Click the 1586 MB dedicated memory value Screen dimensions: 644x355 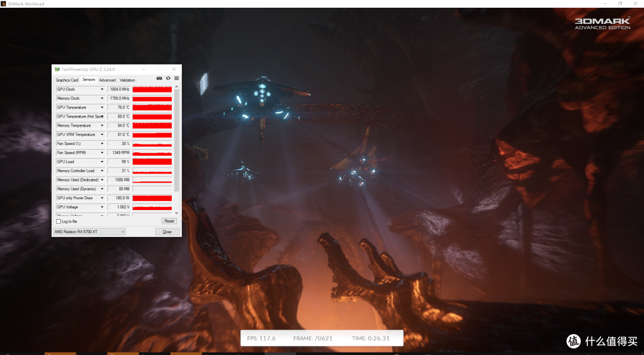click(119, 180)
